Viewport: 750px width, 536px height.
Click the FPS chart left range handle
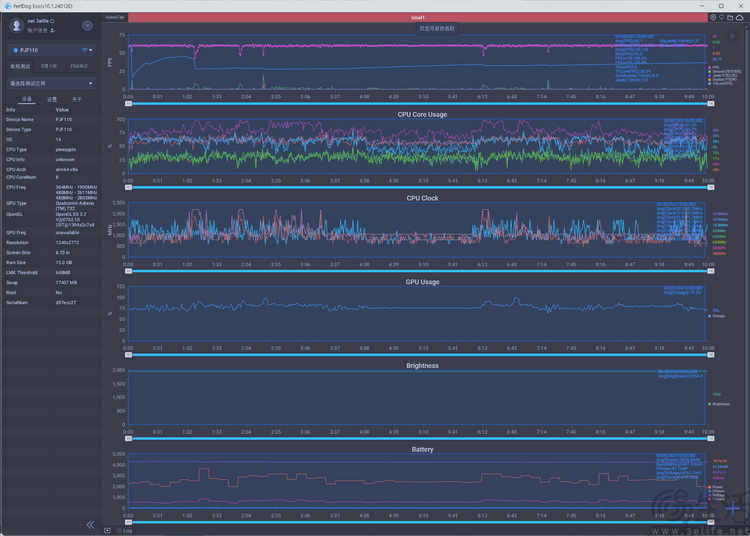click(x=128, y=103)
